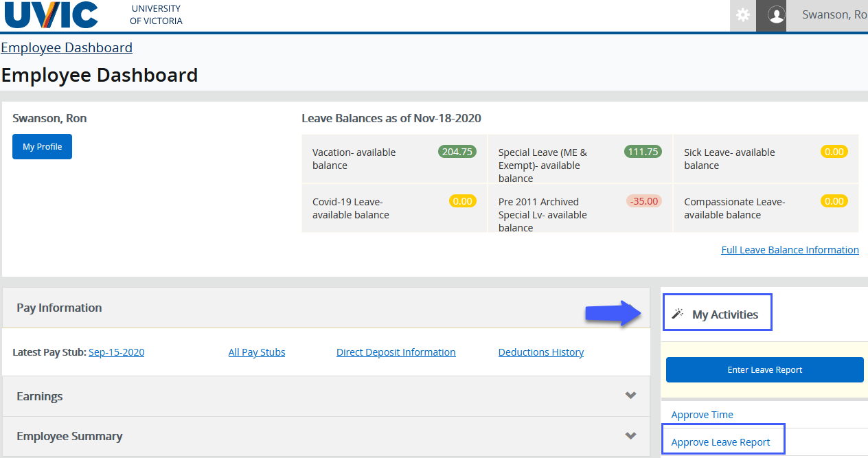Open Full Leave Balance Information
The width and height of the screenshot is (868, 458).
click(x=790, y=249)
